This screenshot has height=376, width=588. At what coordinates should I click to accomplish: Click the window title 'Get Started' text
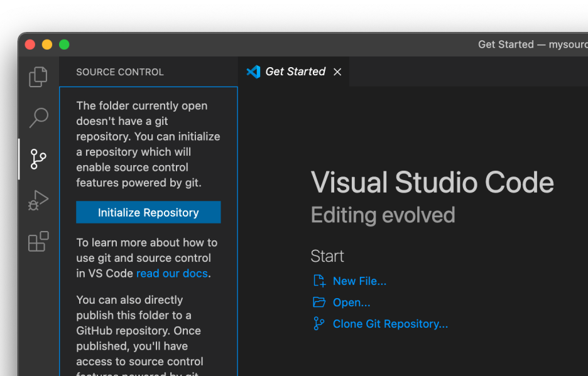click(x=506, y=45)
